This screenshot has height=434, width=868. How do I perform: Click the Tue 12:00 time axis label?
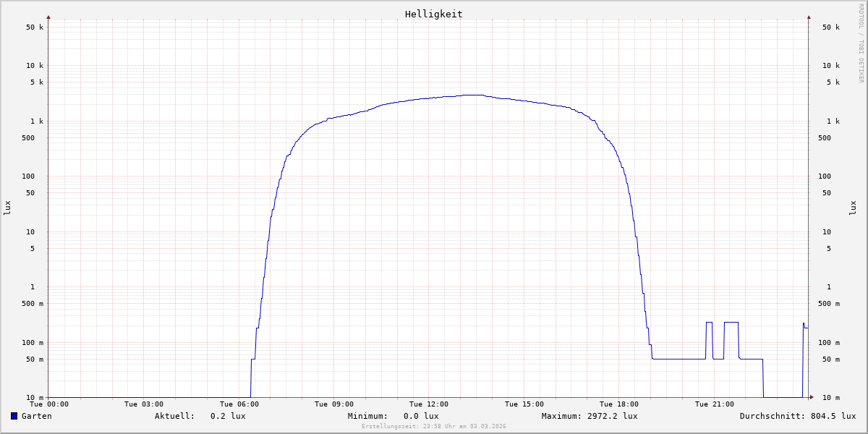tap(429, 404)
